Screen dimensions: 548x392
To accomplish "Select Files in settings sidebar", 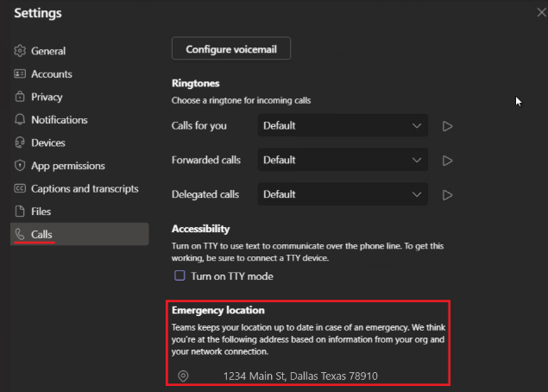I will tap(79, 212).
